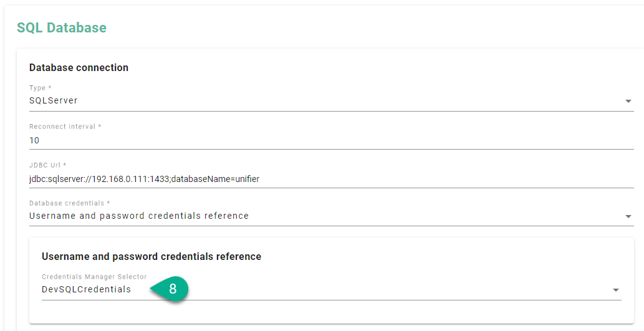Click the reconnect interval value 10

click(x=34, y=140)
